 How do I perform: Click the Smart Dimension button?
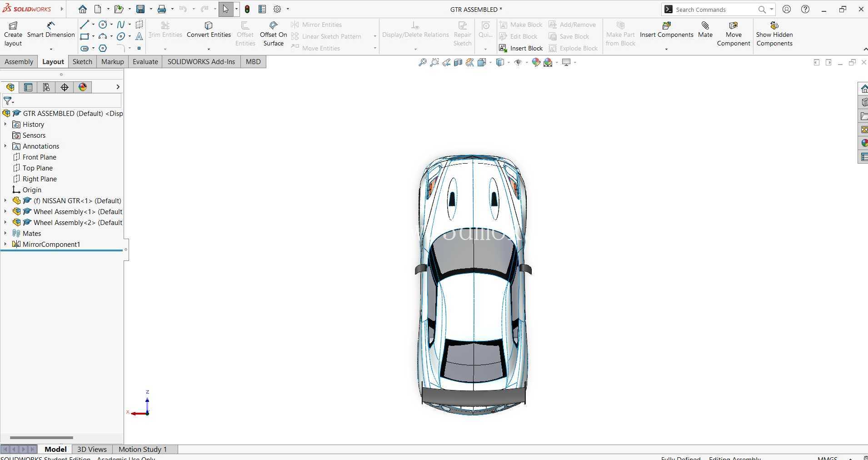[51, 30]
